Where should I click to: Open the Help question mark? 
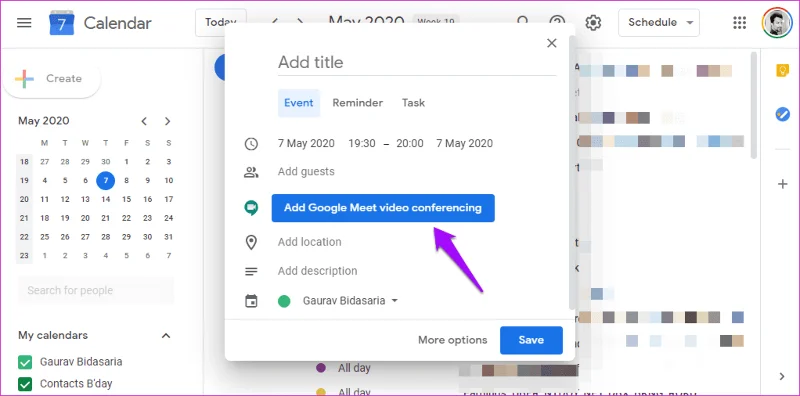pyautogui.click(x=557, y=22)
